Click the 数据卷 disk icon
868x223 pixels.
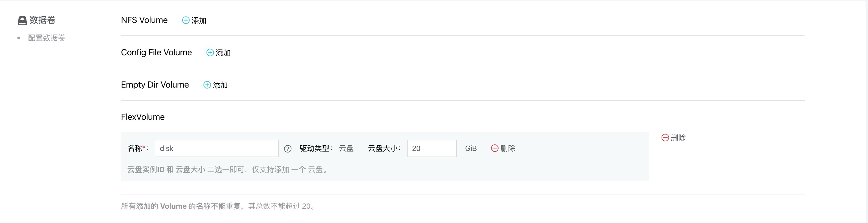click(22, 20)
